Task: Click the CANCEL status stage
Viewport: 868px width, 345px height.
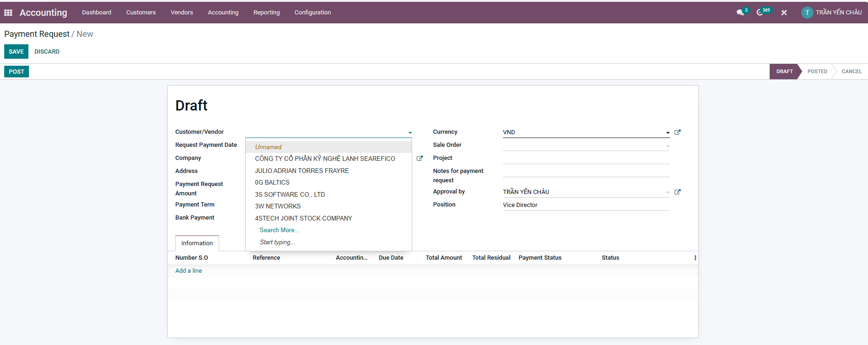Action: point(852,72)
